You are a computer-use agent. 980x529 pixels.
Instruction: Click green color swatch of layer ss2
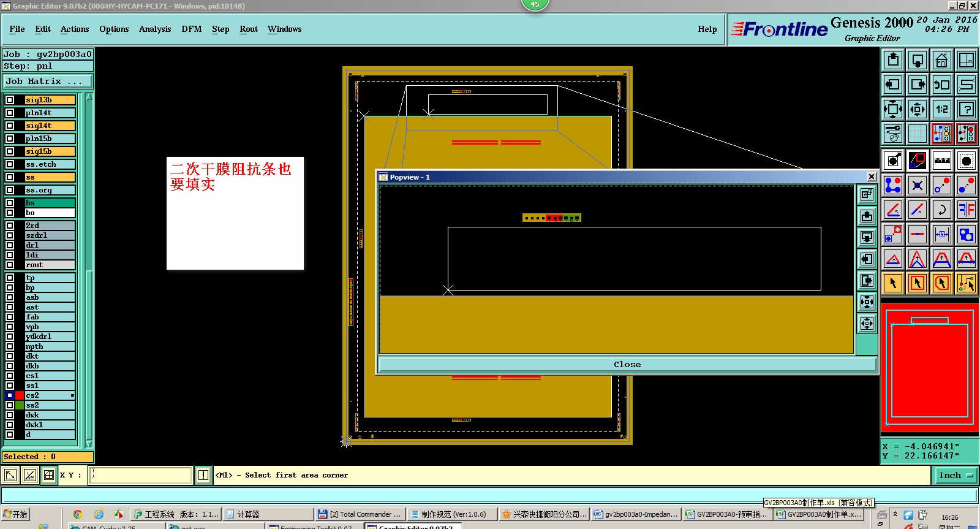pyautogui.click(x=20, y=405)
